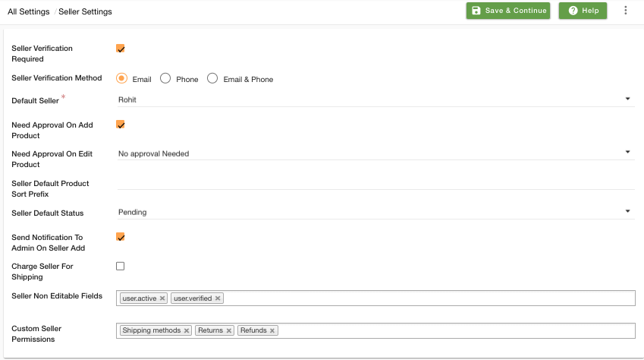Select the Email verification radio button
Screen dimensions: 644x360
tap(121, 78)
